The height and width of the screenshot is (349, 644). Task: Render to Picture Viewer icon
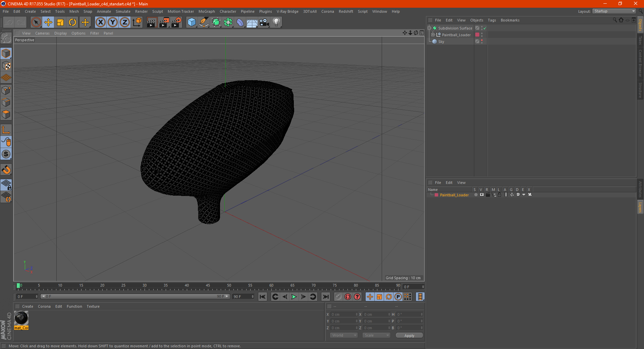164,22
